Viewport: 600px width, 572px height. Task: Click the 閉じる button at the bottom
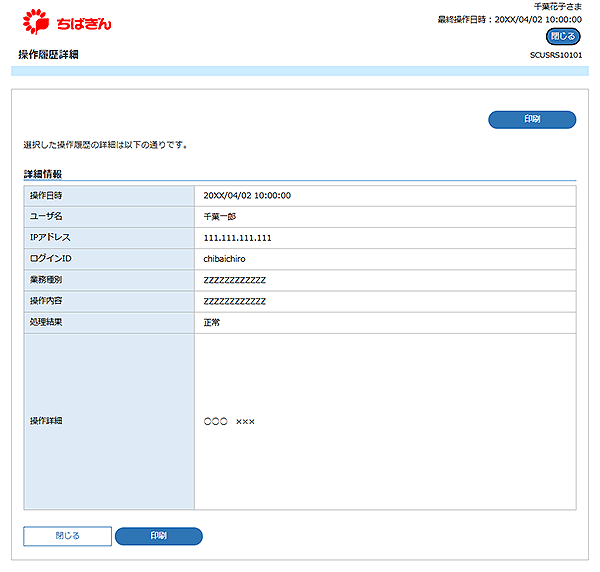[67, 536]
